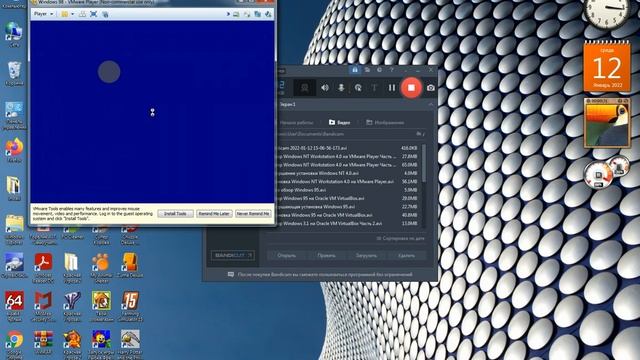Click send Ctrl+Alt+Del icon in VMware toolbar
This screenshot has width=640, height=360.
pos(82,14)
